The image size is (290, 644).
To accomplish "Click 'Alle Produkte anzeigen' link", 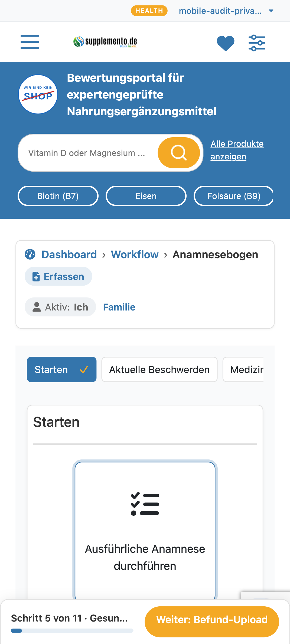I will 237,150.
